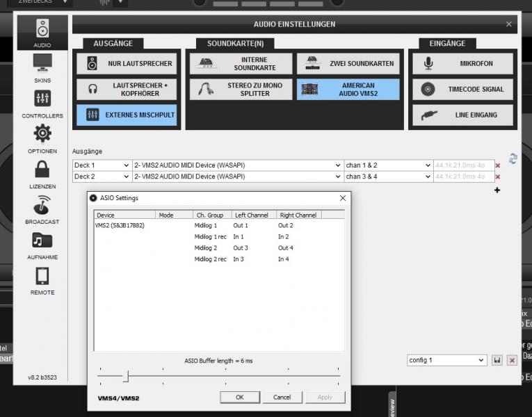Screen dimensions: 532x417
Task: Open chan 1 & 2 channel dropdown
Action: (x=389, y=165)
